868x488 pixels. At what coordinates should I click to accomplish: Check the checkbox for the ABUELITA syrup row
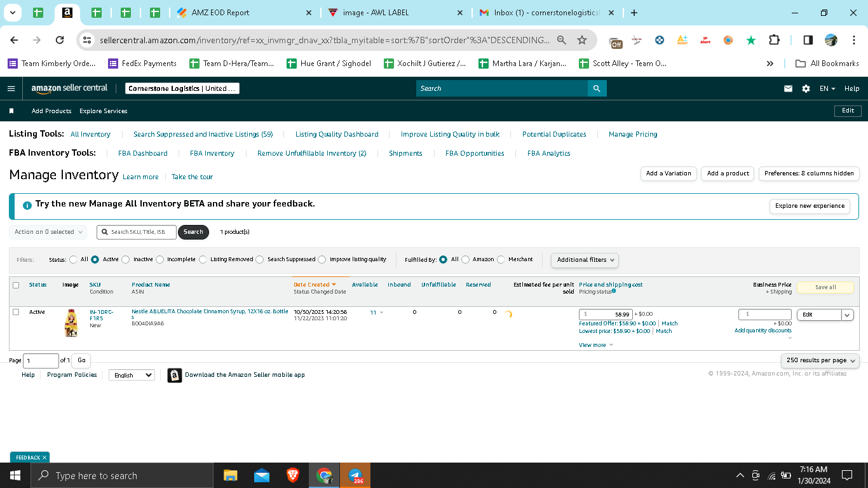point(16,312)
